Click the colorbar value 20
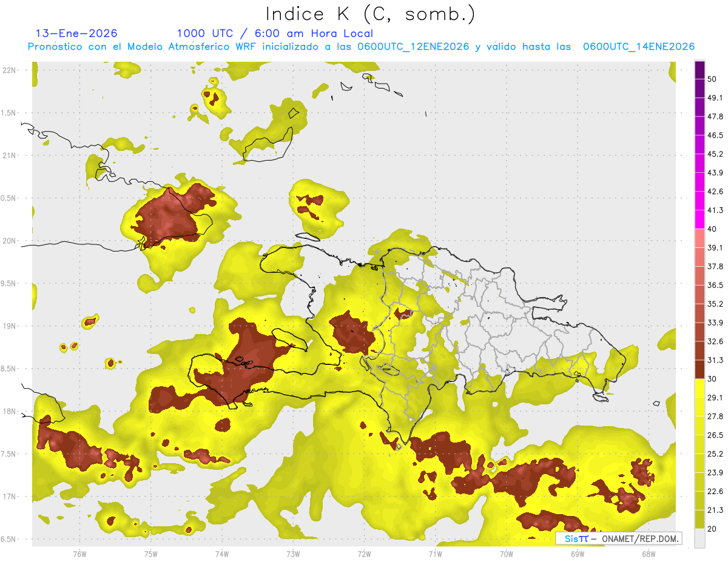 click(x=712, y=529)
